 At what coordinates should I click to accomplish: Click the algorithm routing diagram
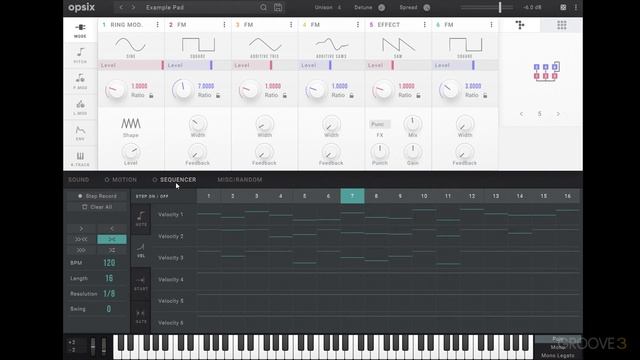546,71
